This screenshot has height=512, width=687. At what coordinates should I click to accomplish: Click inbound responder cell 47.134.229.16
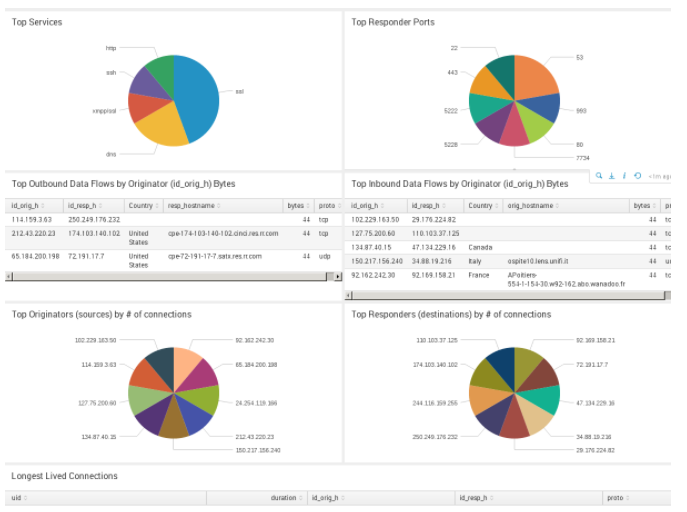[433, 247]
